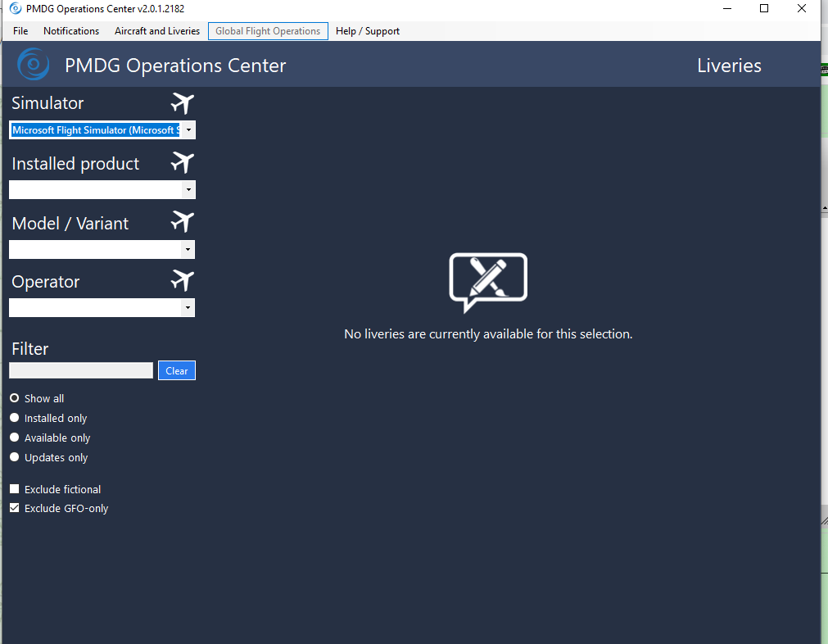Open the File menu
Screen dimensions: 828x644
[20, 31]
